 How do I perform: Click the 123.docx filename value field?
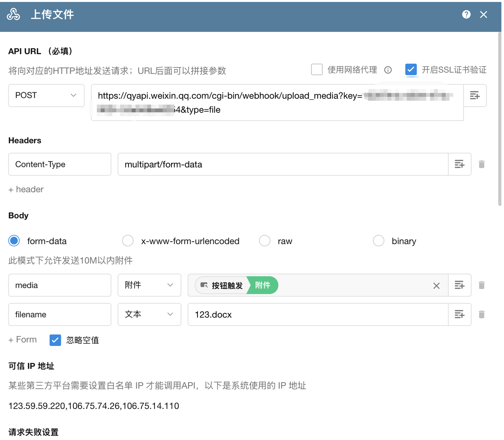(x=318, y=314)
